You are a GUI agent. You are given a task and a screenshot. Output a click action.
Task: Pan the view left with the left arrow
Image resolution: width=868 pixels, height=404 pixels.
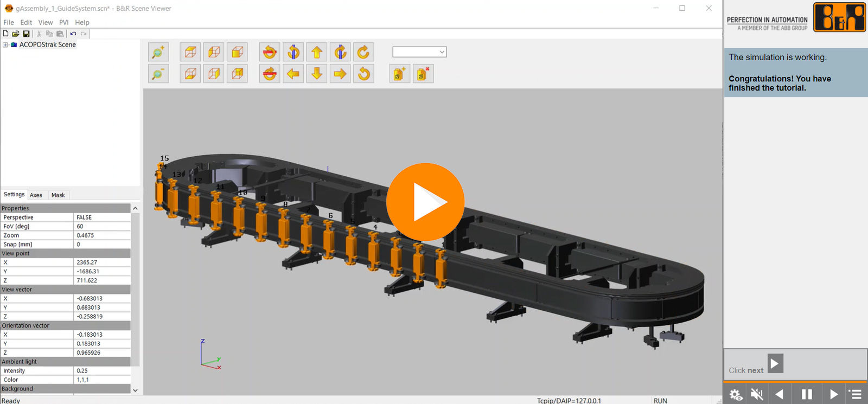point(293,73)
